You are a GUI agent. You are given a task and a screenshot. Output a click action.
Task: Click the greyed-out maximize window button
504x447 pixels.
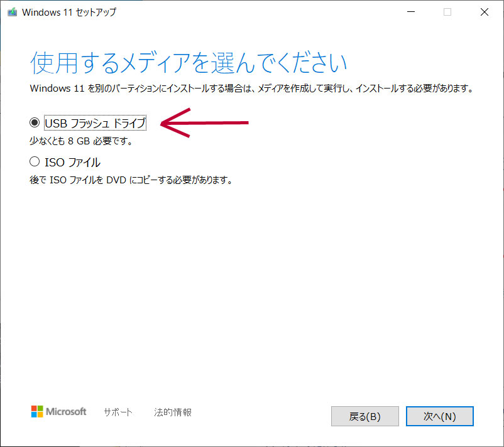point(447,12)
